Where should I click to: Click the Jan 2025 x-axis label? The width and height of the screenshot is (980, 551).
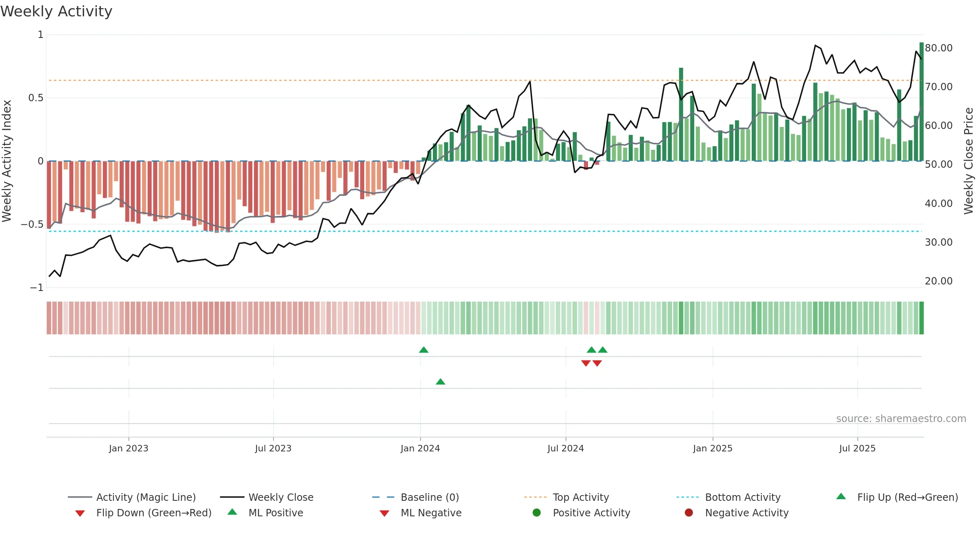click(713, 448)
